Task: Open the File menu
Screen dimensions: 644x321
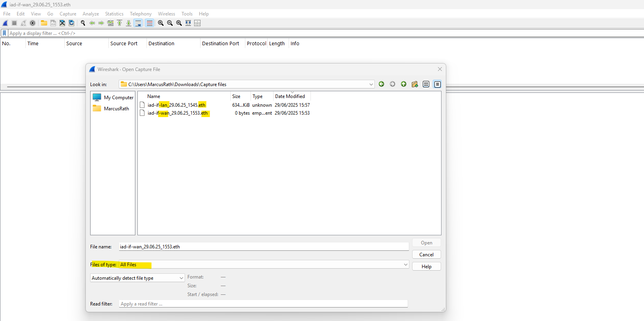Action: [7, 14]
